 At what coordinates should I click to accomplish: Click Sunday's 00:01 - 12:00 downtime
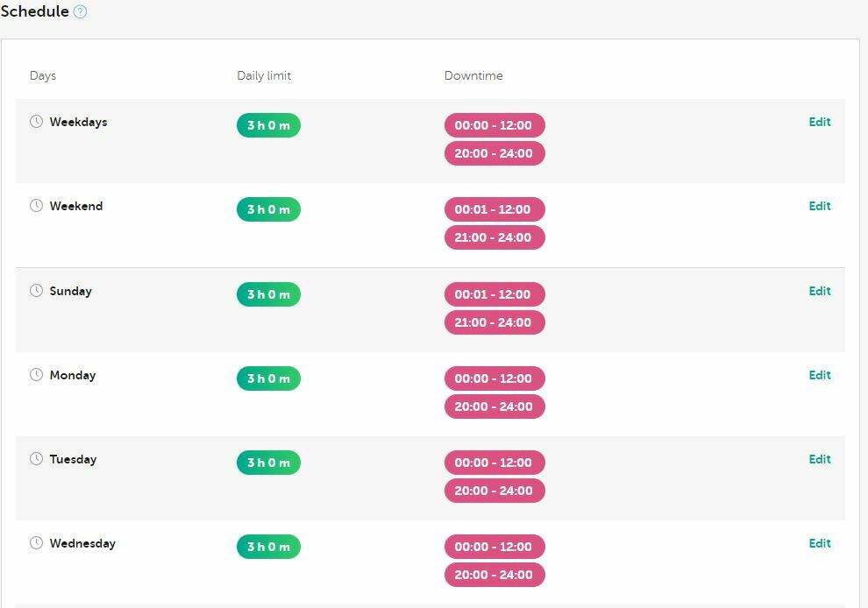click(x=494, y=294)
